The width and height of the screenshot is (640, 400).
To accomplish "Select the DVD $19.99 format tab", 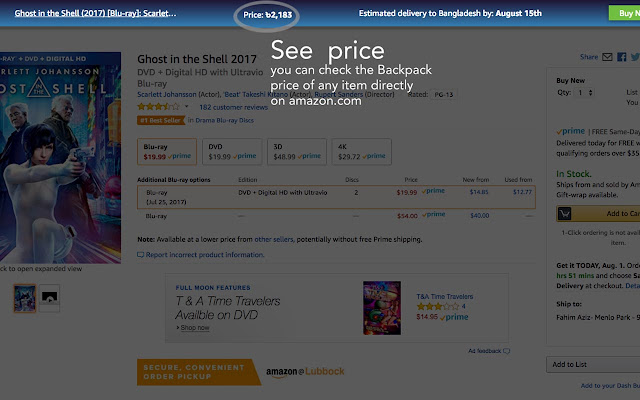I will [230, 151].
